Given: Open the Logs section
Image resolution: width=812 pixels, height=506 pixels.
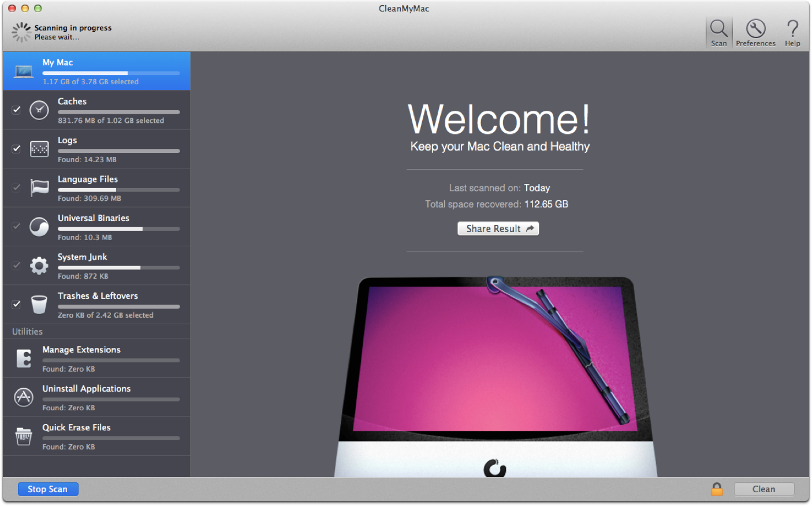Looking at the screenshot, I should (96, 149).
